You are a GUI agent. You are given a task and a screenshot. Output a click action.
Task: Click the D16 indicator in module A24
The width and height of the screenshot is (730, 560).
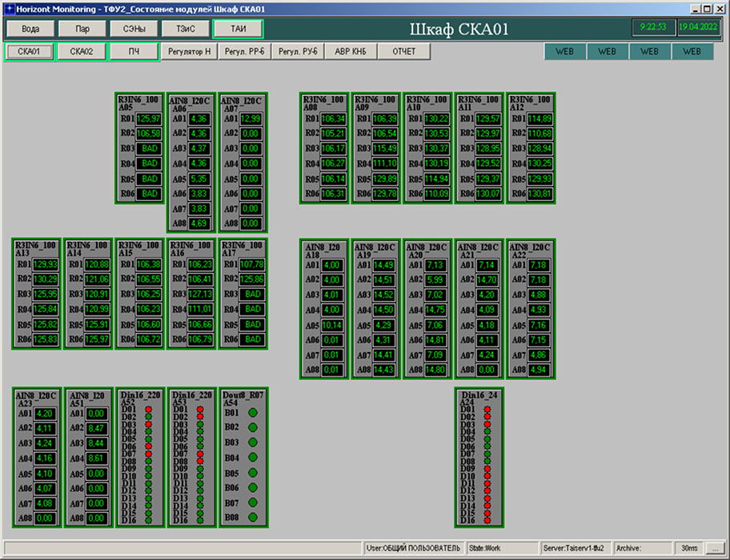pyautogui.click(x=487, y=522)
